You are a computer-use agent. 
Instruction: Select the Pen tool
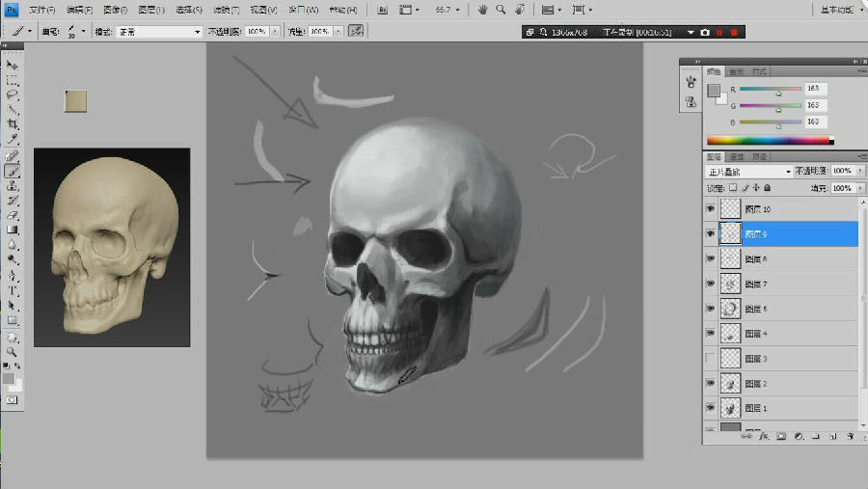12,276
